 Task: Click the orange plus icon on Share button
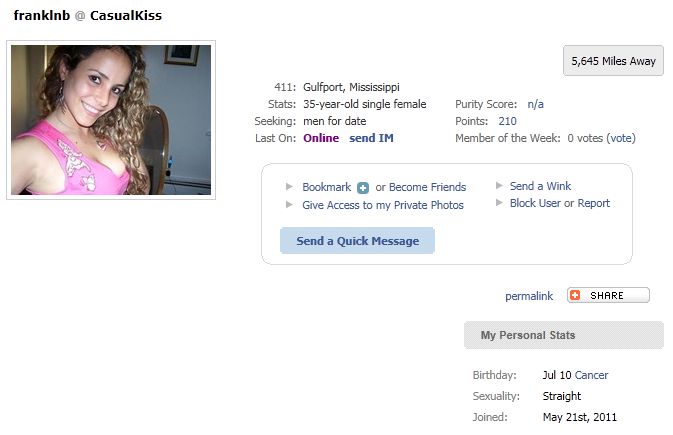[x=575, y=295]
